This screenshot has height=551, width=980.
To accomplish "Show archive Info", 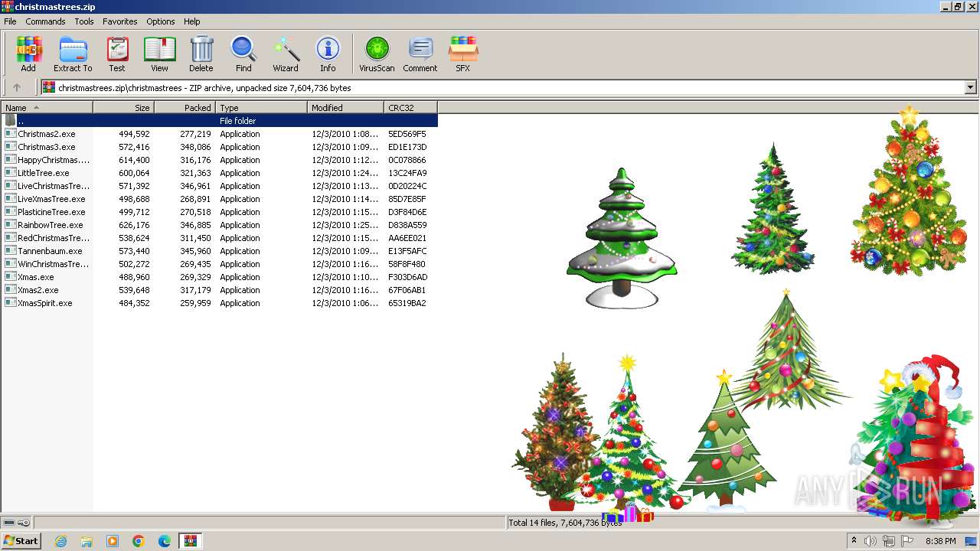I will click(x=328, y=54).
